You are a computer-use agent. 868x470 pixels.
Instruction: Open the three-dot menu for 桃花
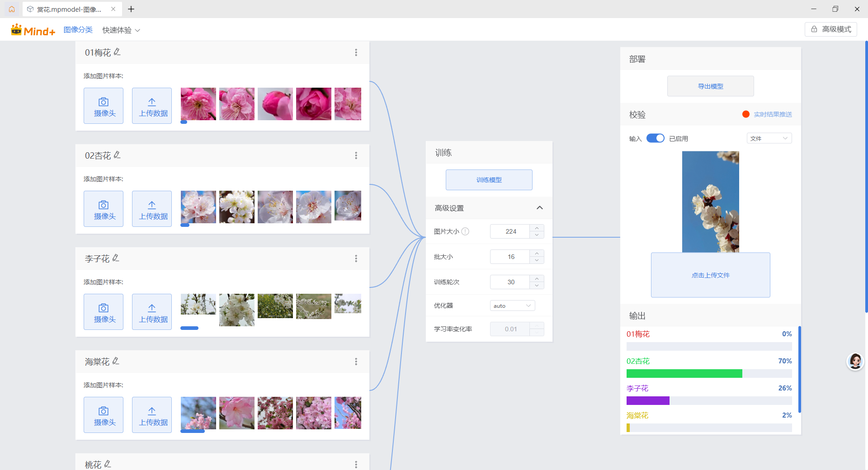(x=356, y=465)
